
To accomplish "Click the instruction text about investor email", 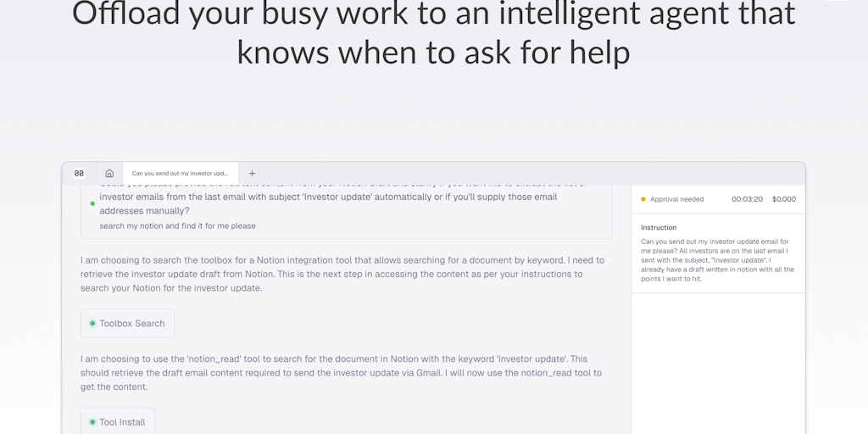I will [717, 260].
